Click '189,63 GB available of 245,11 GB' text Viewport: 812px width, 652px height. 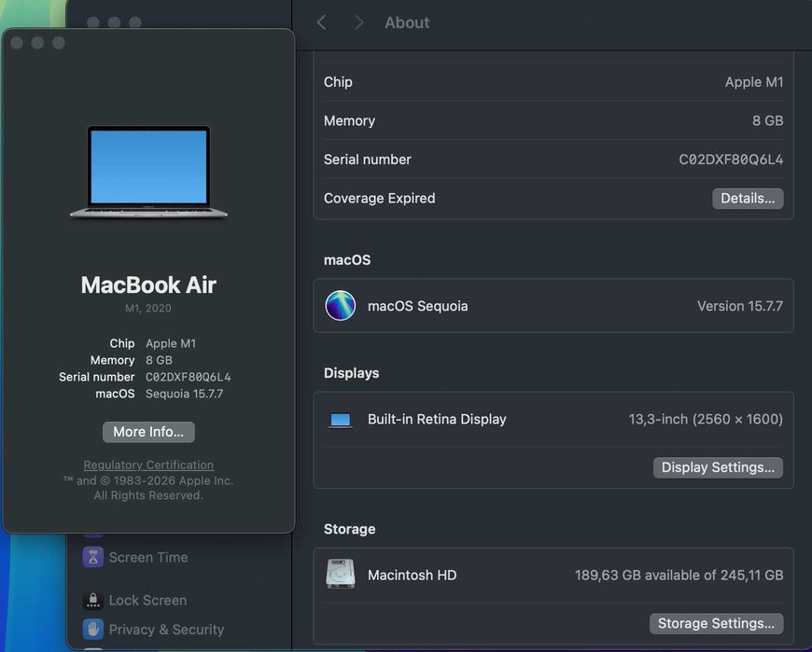pyautogui.click(x=679, y=575)
